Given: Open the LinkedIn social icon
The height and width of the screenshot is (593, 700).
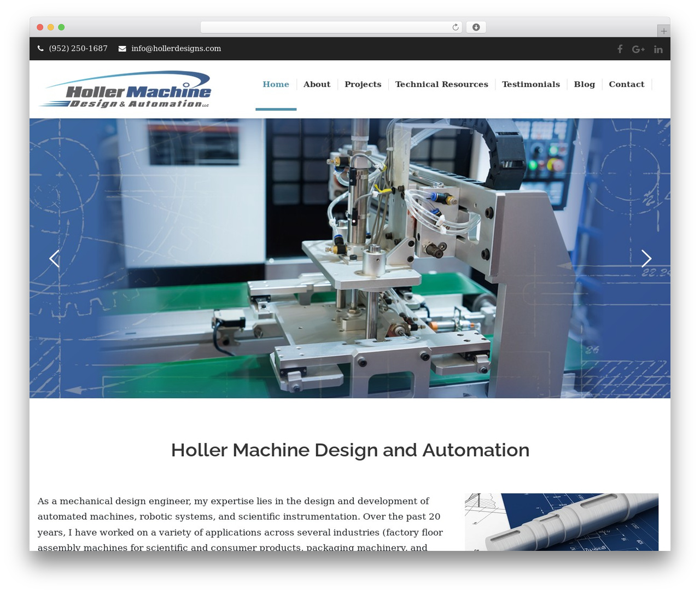Looking at the screenshot, I should [658, 49].
